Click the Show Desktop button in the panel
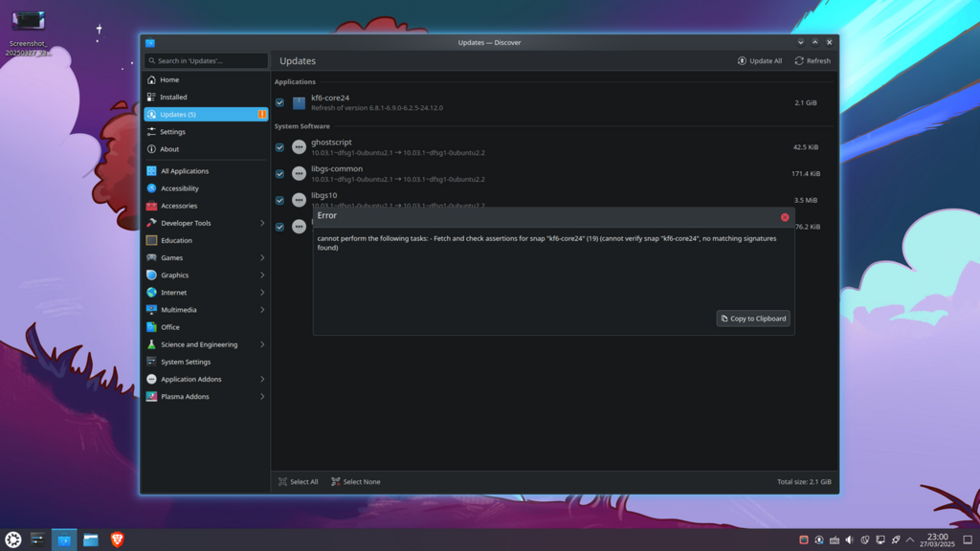The height and width of the screenshot is (551, 980). coord(968,540)
